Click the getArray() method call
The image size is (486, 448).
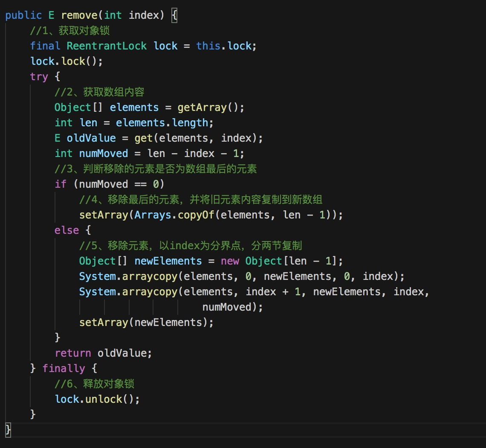[202, 108]
